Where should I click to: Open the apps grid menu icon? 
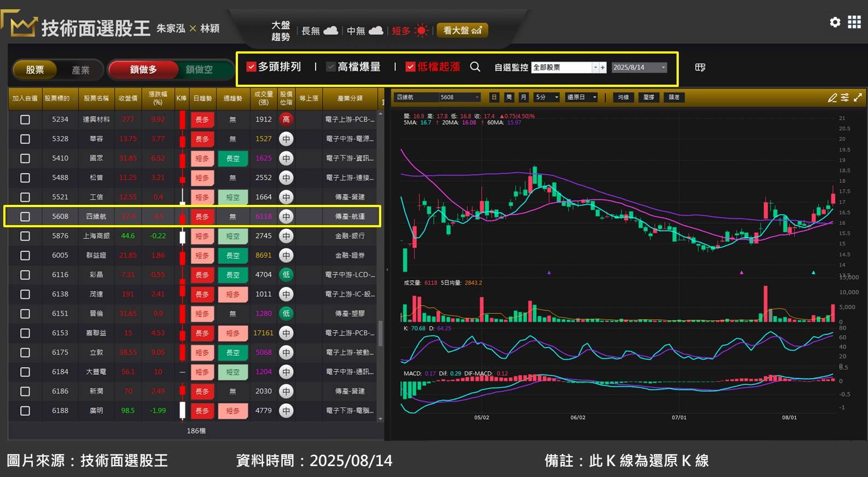[x=854, y=22]
